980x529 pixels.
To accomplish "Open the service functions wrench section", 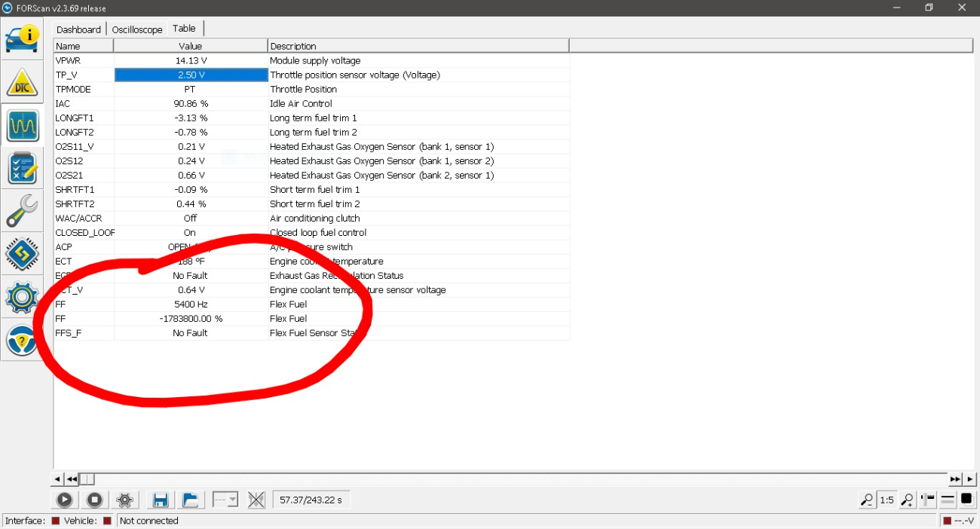I will click(22, 211).
